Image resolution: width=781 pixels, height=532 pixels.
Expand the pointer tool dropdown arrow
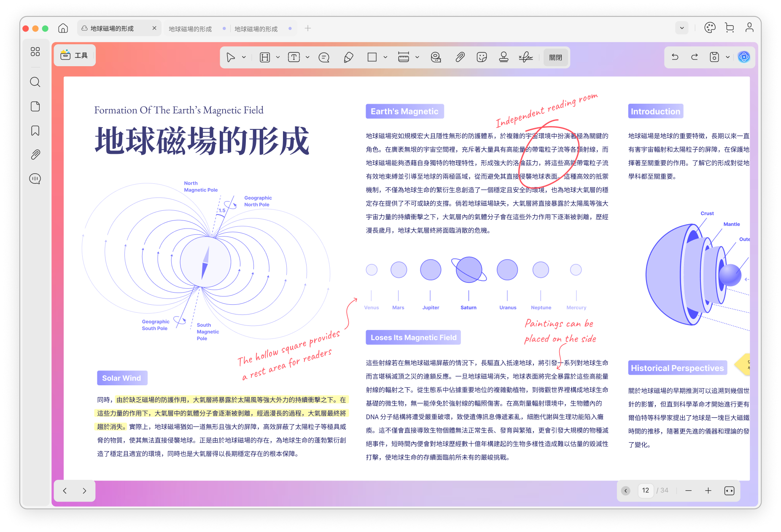pyautogui.click(x=244, y=57)
